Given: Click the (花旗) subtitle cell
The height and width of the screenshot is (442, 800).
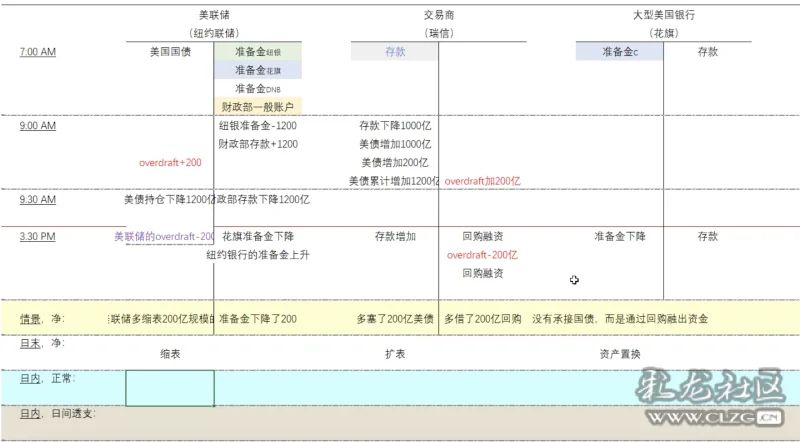Looking at the screenshot, I should [x=664, y=33].
